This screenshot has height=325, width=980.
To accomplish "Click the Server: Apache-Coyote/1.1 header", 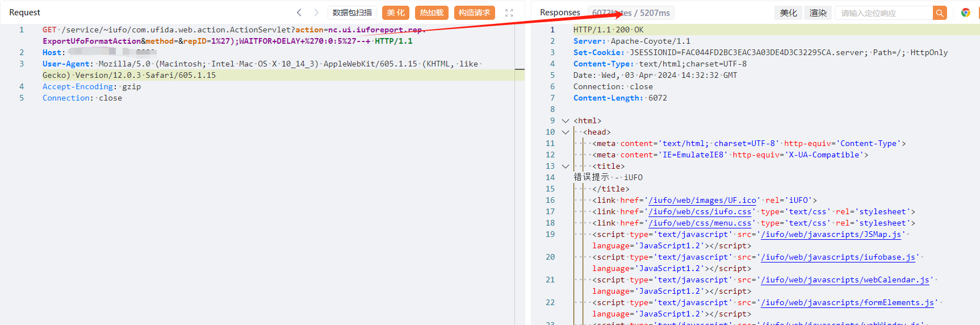I will 632,41.
